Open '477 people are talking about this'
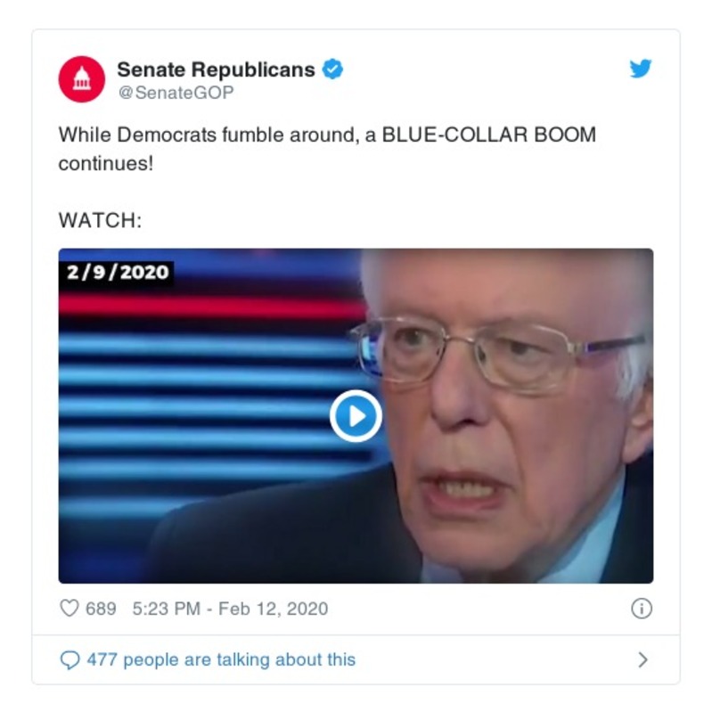The height and width of the screenshot is (728, 712). tap(221, 659)
